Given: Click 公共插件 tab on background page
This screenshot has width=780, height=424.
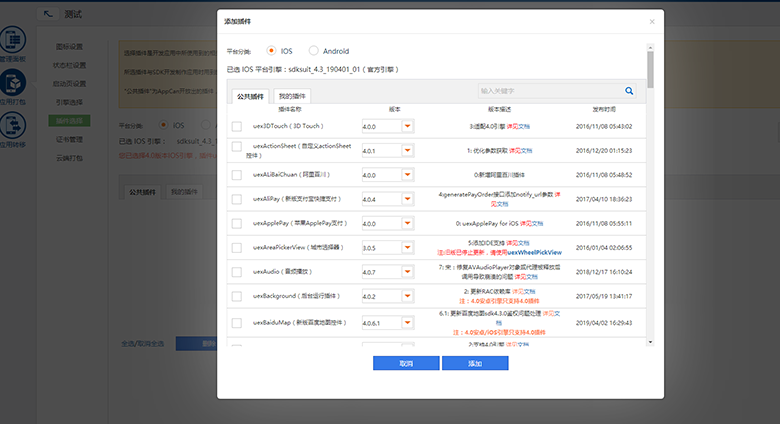Looking at the screenshot, I should pyautogui.click(x=142, y=192).
